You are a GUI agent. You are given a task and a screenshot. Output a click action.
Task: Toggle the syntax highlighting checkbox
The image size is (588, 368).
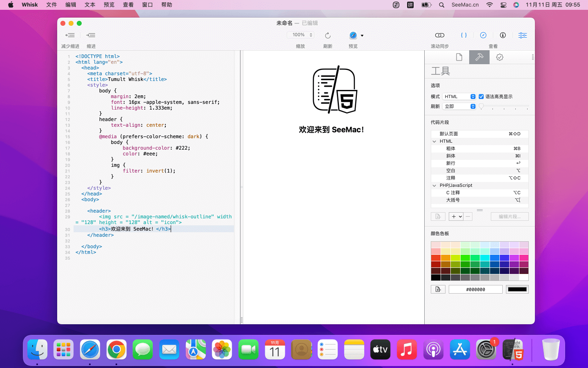[x=481, y=96]
